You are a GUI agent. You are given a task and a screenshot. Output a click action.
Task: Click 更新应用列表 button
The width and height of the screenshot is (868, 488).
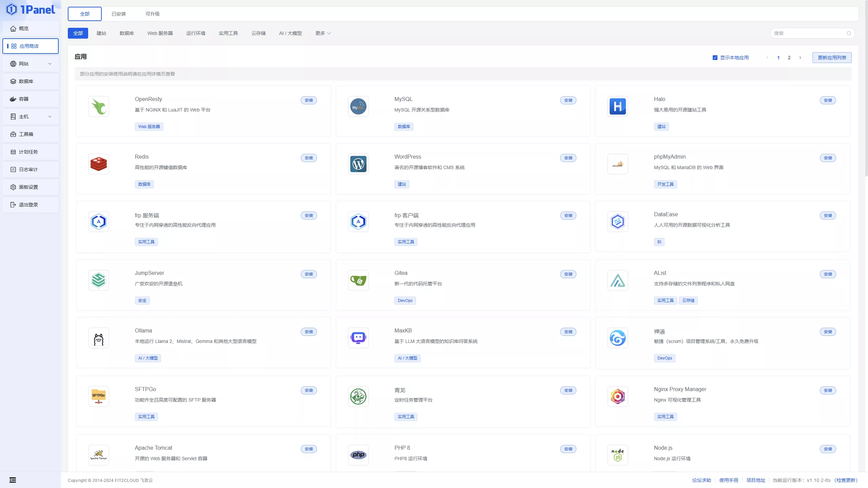point(832,58)
